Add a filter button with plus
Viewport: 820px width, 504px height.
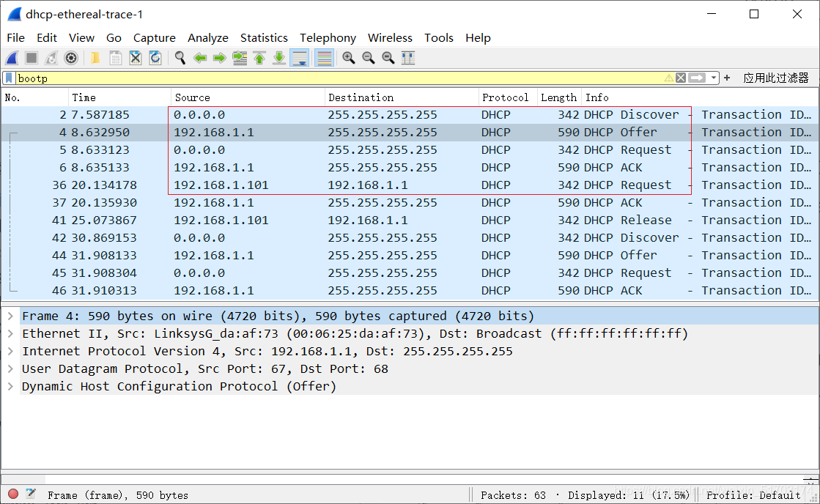click(727, 78)
